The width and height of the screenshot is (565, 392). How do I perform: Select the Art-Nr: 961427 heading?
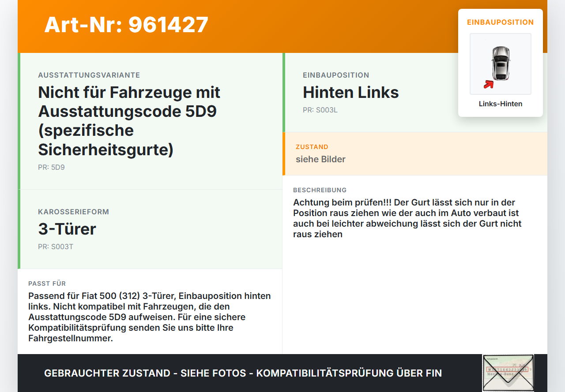point(126,25)
